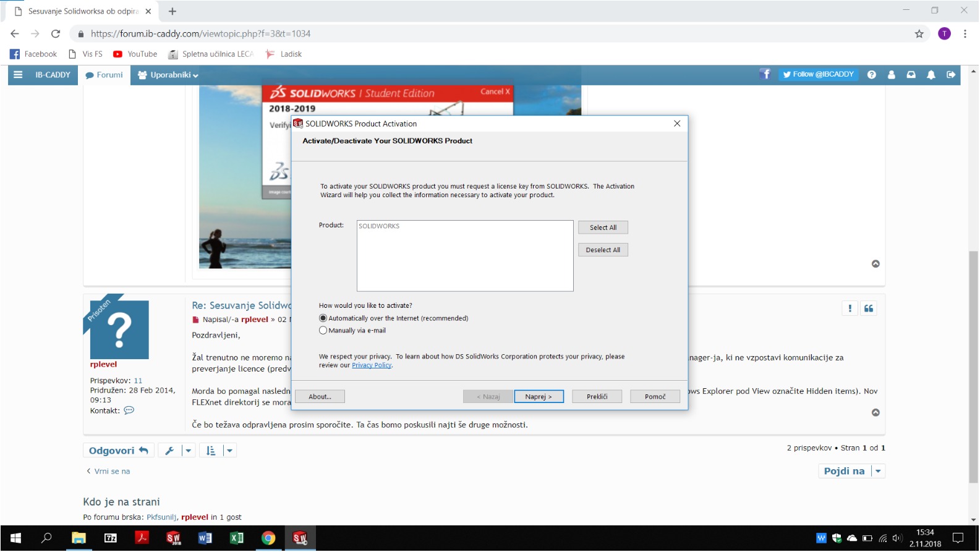Open the Facebook bookmark in bookmarks bar

(x=33, y=54)
